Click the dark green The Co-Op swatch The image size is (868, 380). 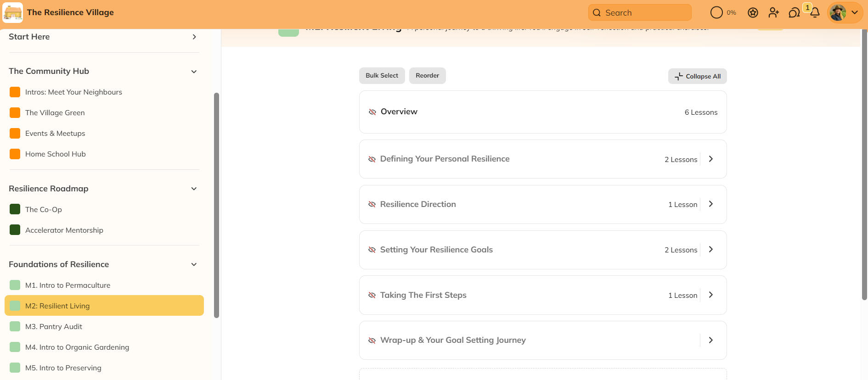click(15, 209)
